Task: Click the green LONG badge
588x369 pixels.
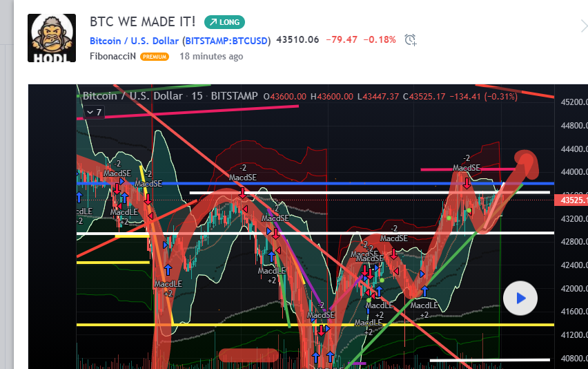Action: click(x=224, y=22)
